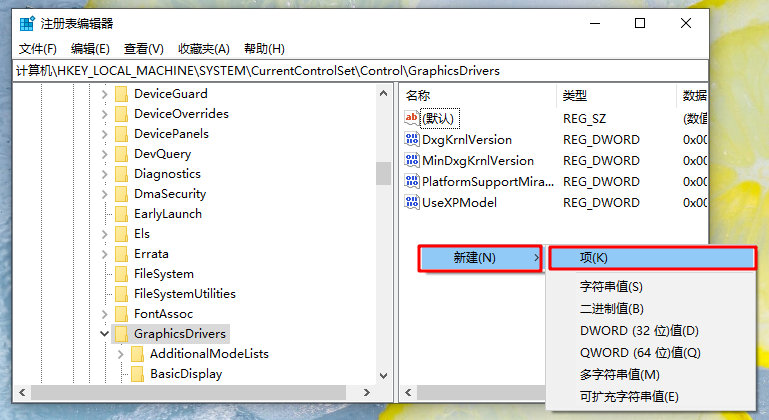Open the 文件(F) menu
This screenshot has width=769, height=420.
pos(38,49)
